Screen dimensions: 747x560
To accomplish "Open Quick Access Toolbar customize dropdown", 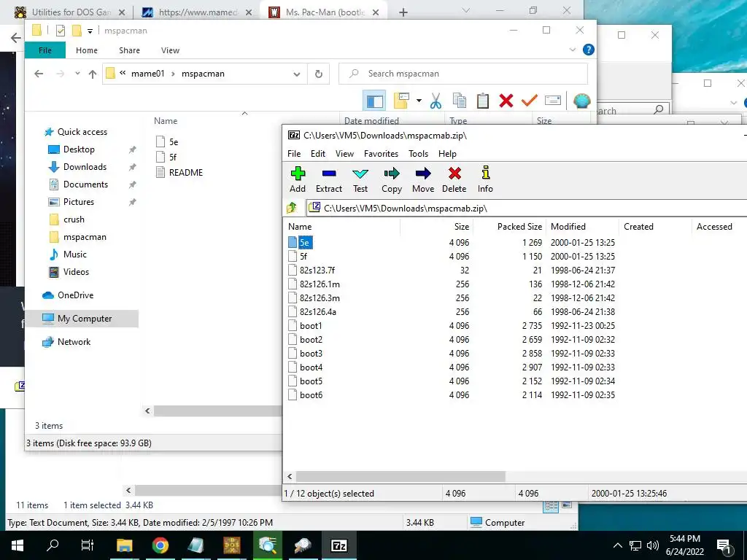I will click(90, 31).
